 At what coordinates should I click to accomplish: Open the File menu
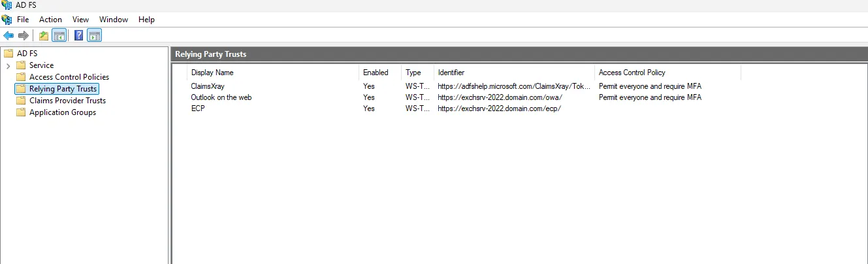(23, 20)
